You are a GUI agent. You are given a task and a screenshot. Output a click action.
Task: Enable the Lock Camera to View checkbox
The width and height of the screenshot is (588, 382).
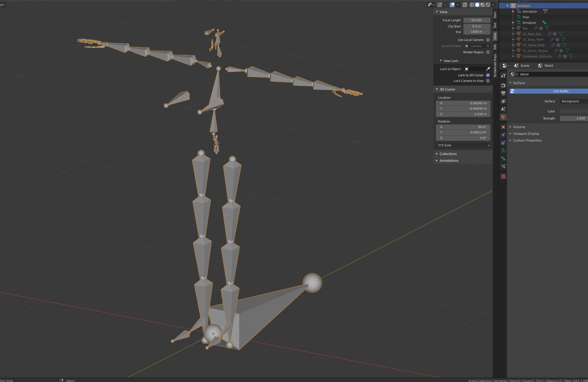tap(488, 81)
